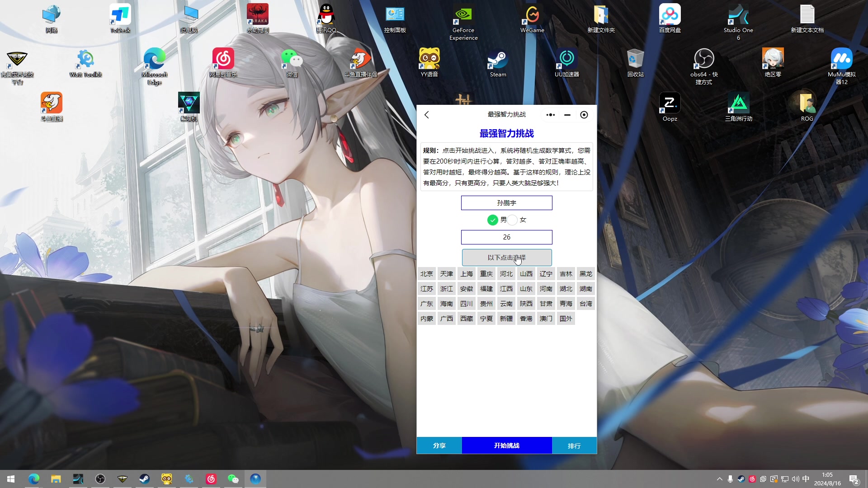Open the Oopz desktop icon
Image resolution: width=868 pixels, height=488 pixels.
click(670, 107)
